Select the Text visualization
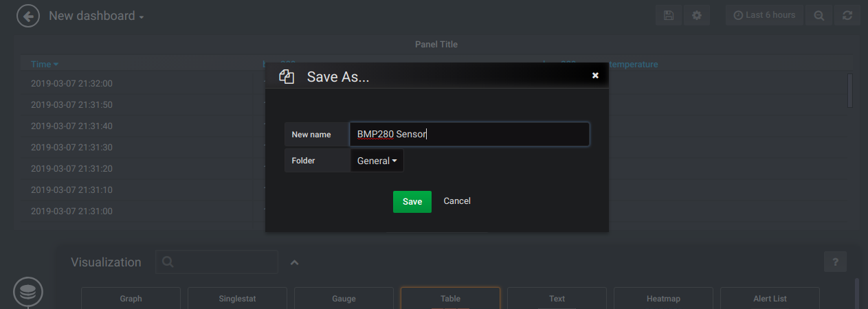Image resolution: width=868 pixels, height=309 pixels. click(557, 298)
